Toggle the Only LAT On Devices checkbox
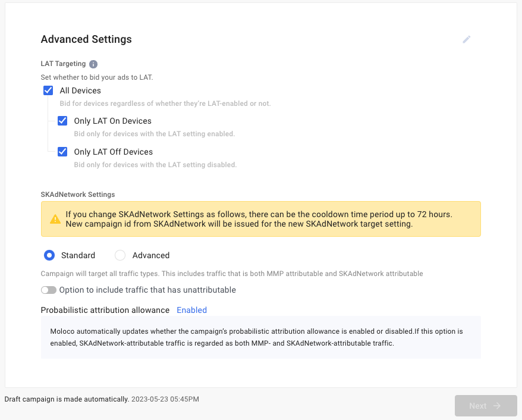The height and width of the screenshot is (420, 522). [62, 121]
